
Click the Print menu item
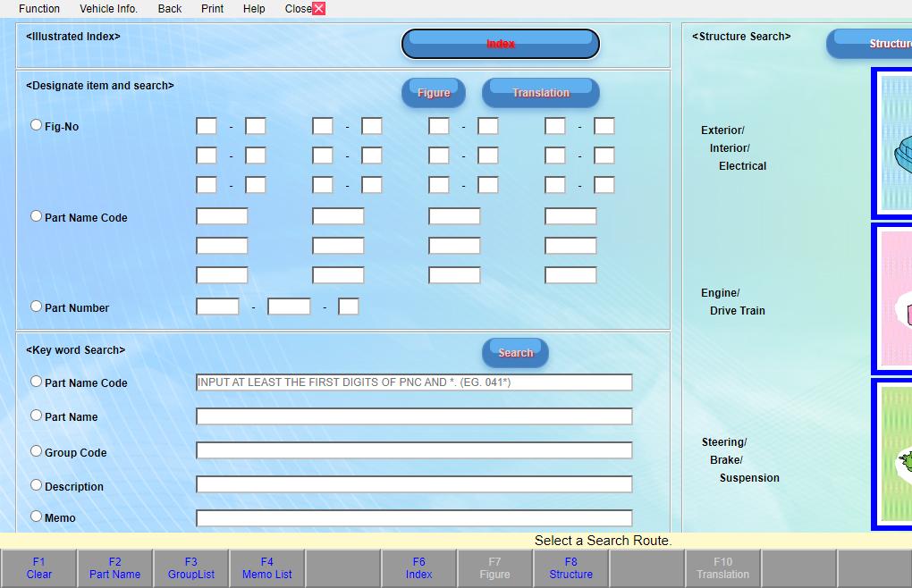[x=212, y=8]
